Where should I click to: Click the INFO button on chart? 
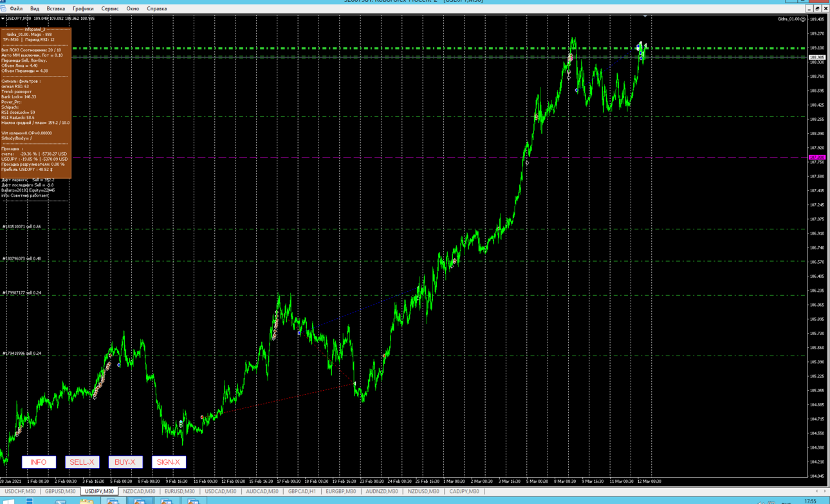[39, 462]
